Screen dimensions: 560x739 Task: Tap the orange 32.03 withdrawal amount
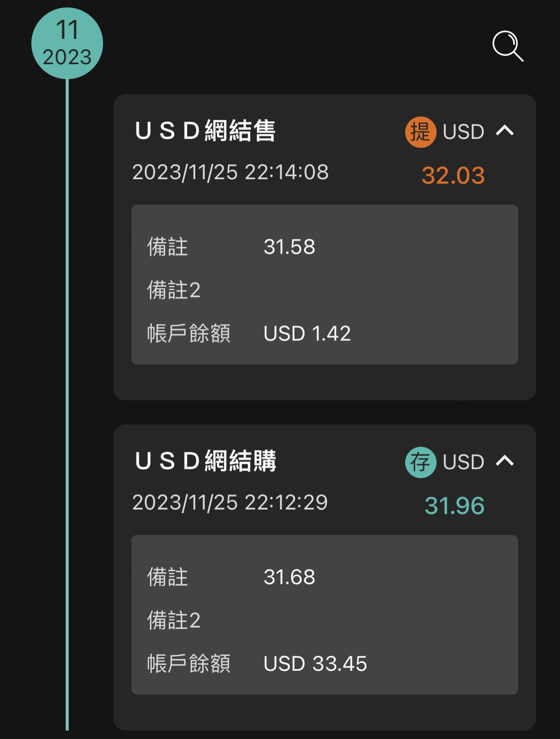point(453,175)
